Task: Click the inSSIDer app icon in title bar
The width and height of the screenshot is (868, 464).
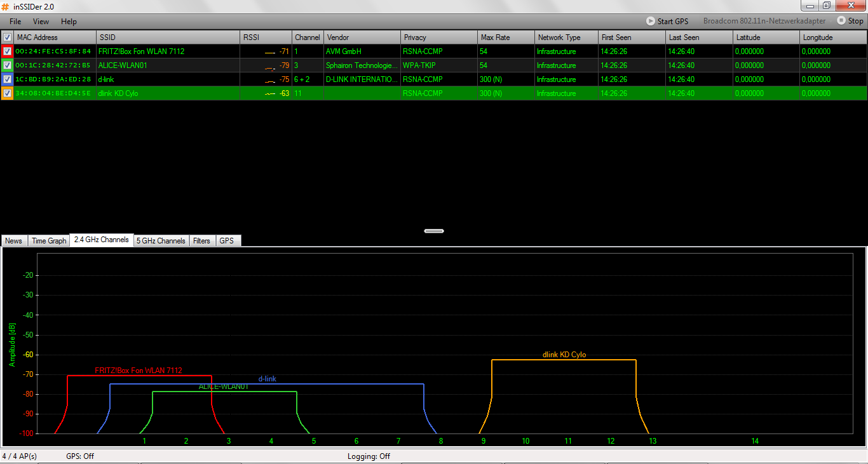Action: tap(6, 6)
